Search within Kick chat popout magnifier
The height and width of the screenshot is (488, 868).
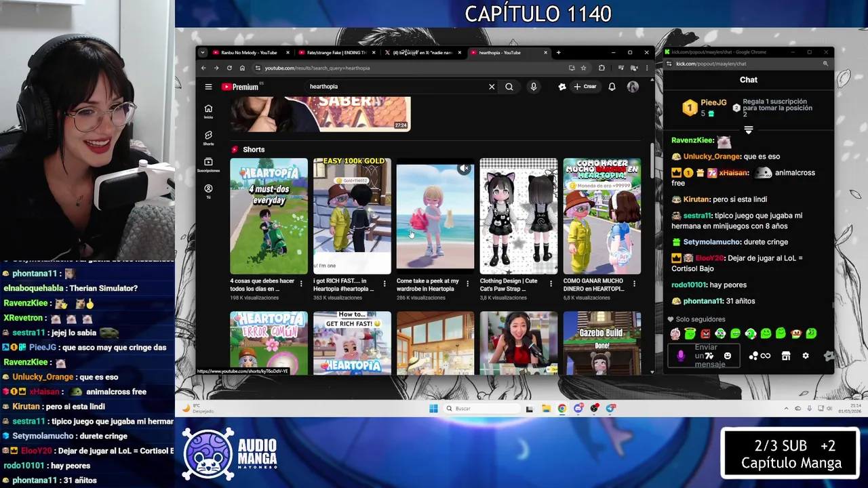[x=825, y=64]
